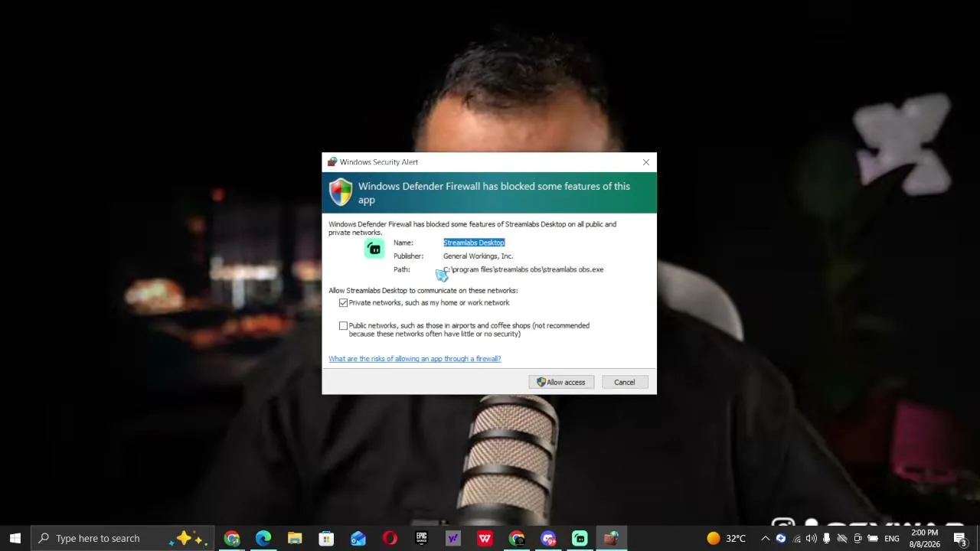Tick the Private networks checkbox
The width and height of the screenshot is (980, 551).
pyautogui.click(x=343, y=303)
